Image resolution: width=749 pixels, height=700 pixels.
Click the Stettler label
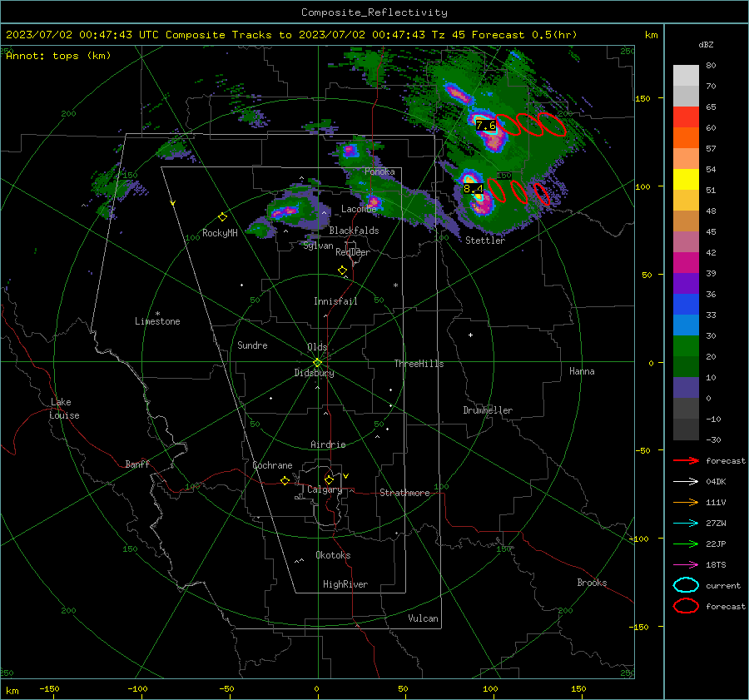pos(485,241)
